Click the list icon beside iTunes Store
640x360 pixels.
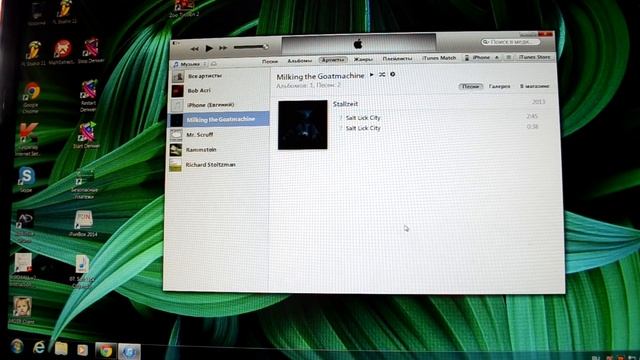click(x=509, y=58)
